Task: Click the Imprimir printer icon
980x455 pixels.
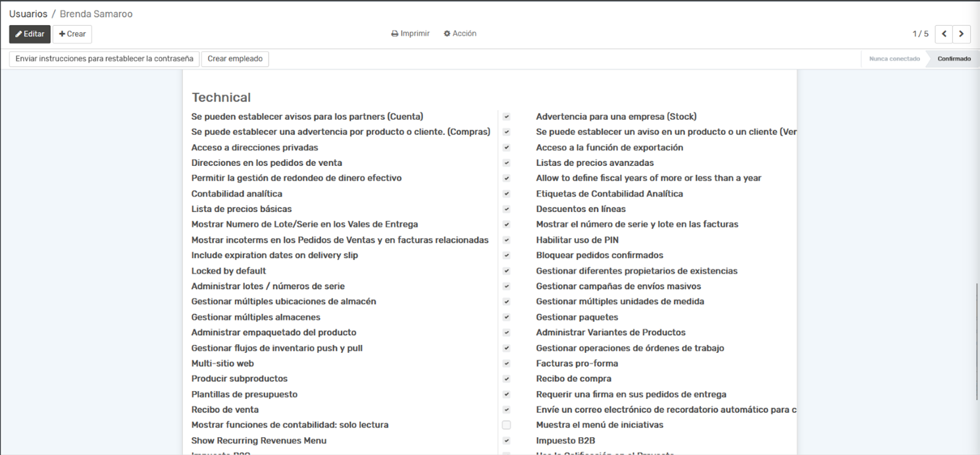Action: [x=410, y=34]
